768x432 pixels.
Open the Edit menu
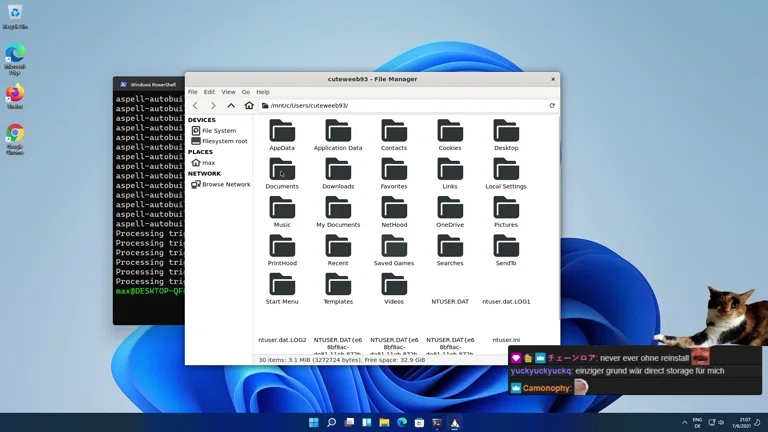click(209, 92)
